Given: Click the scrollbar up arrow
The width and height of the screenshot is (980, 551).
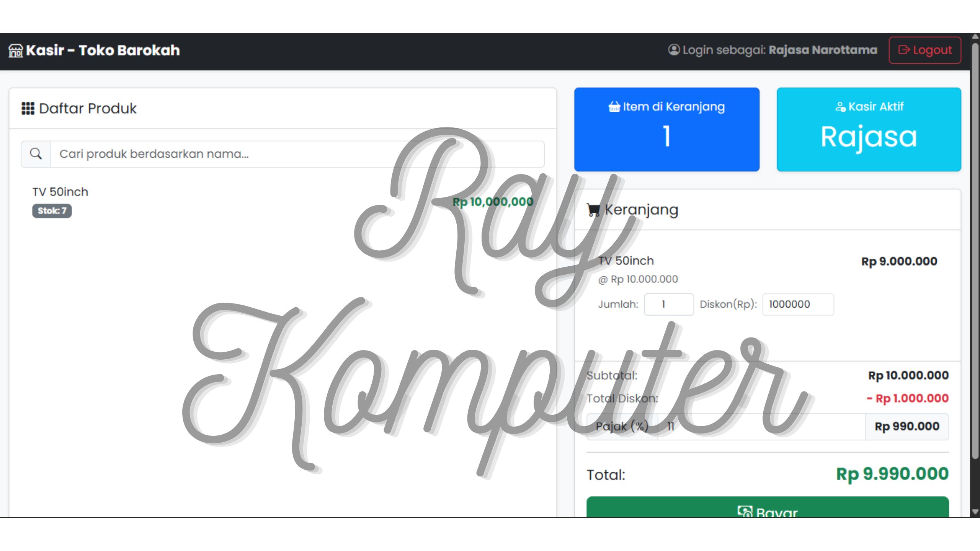Looking at the screenshot, I should (x=975, y=37).
